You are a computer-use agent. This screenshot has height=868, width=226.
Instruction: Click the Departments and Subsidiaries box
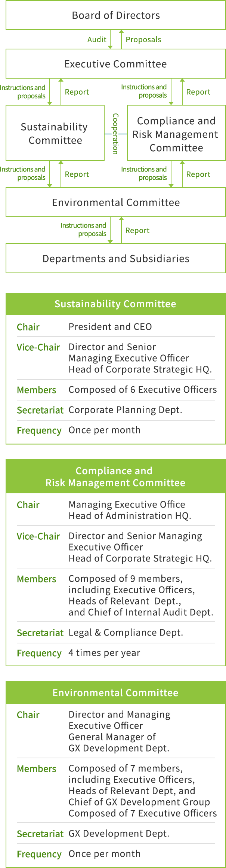(x=116, y=258)
